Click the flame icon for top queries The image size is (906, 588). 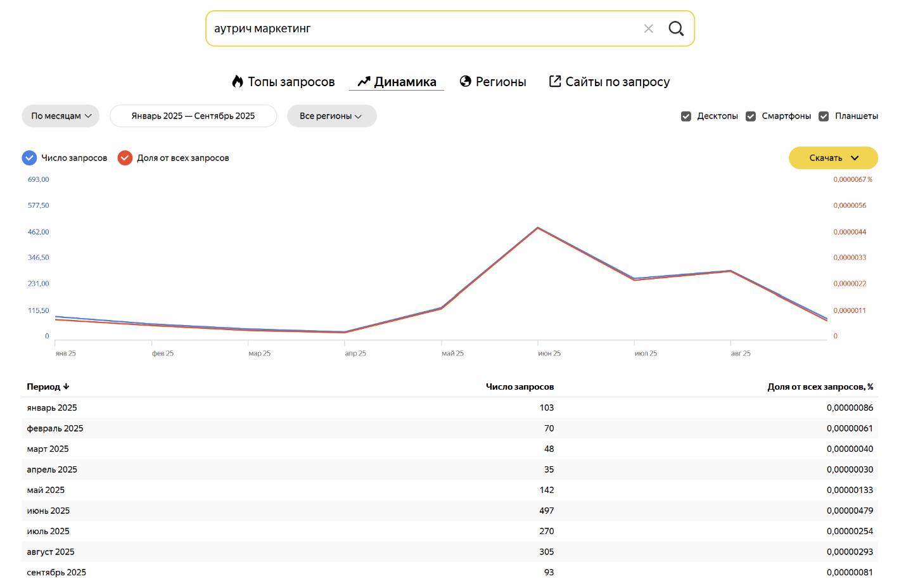pos(238,81)
